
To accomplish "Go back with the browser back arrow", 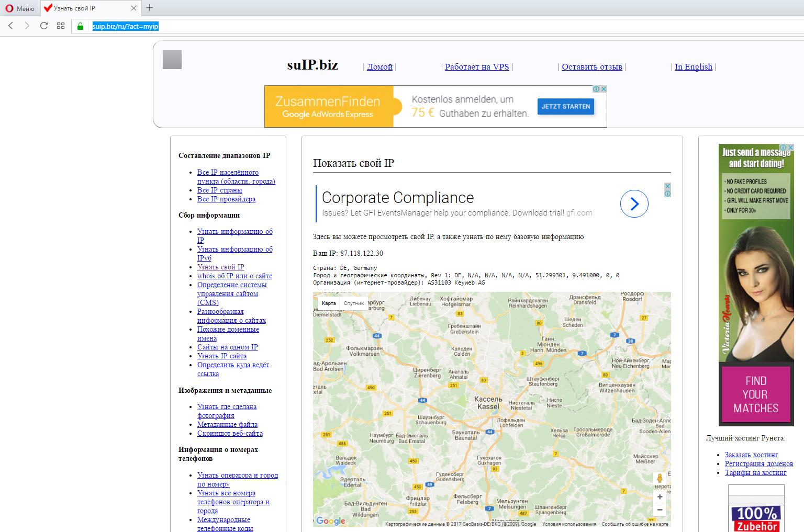I will click(10, 26).
